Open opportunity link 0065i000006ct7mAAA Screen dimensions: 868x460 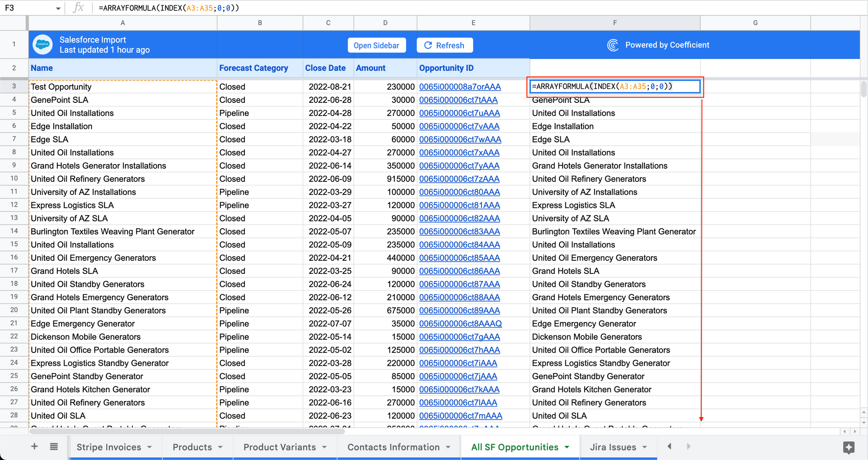[x=460, y=416]
